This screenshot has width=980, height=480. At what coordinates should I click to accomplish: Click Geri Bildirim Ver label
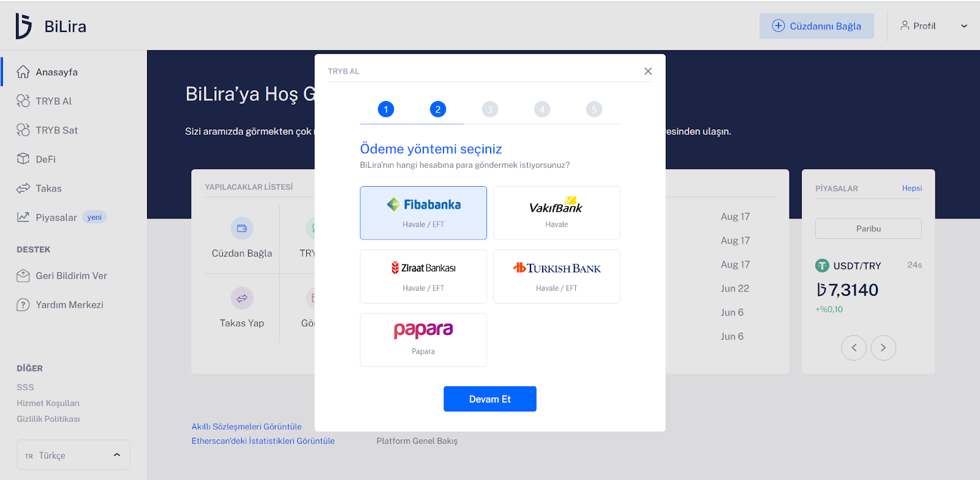[x=72, y=276]
